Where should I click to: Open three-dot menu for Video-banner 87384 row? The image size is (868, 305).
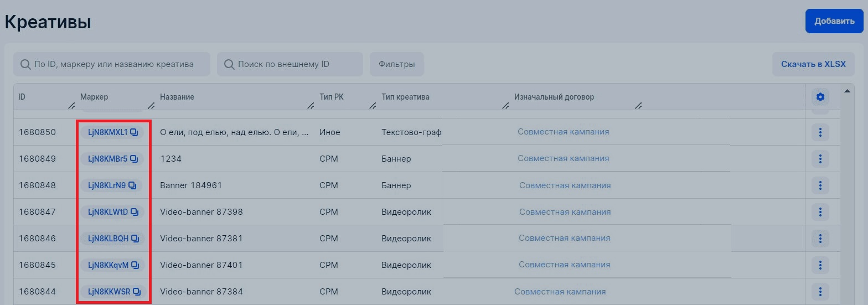[820, 292]
